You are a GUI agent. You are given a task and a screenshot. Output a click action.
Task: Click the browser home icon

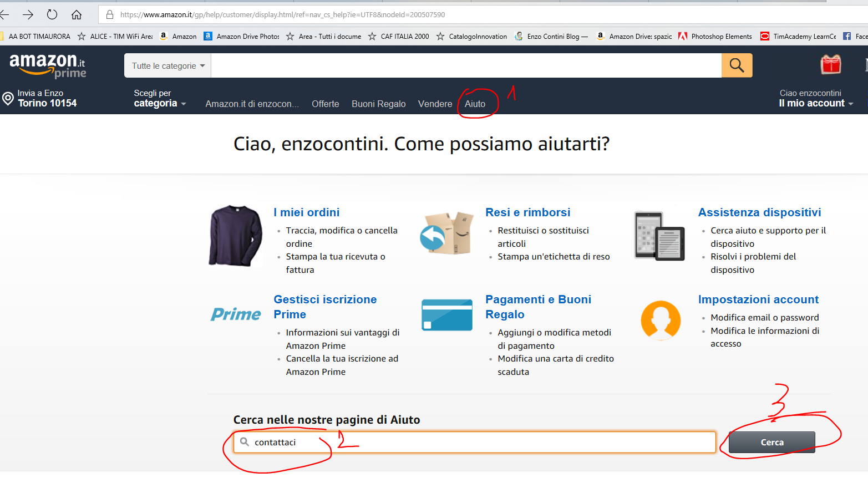click(77, 14)
